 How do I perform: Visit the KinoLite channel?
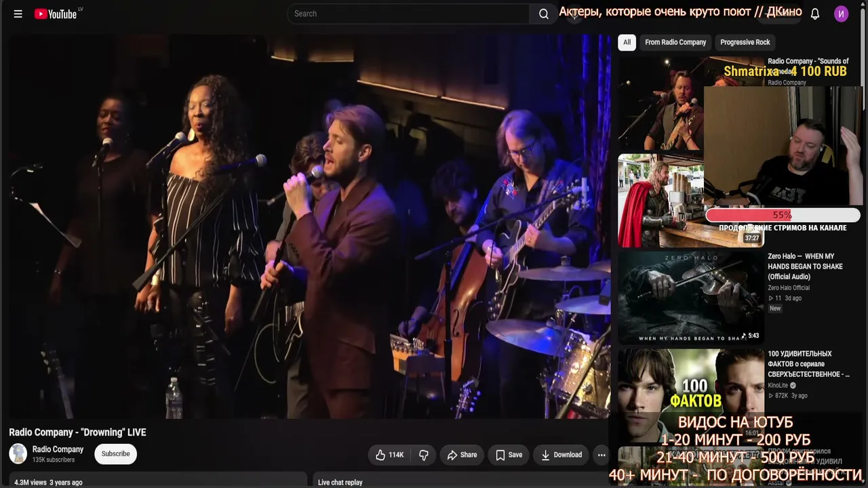point(778,386)
